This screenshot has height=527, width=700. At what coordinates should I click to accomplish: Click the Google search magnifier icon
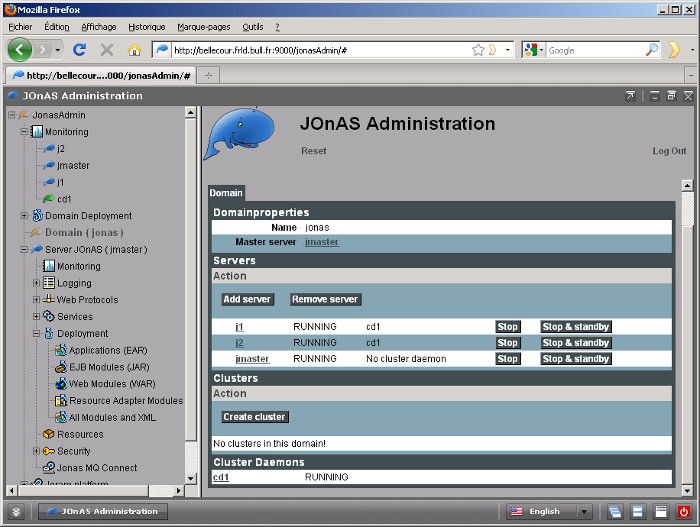651,49
